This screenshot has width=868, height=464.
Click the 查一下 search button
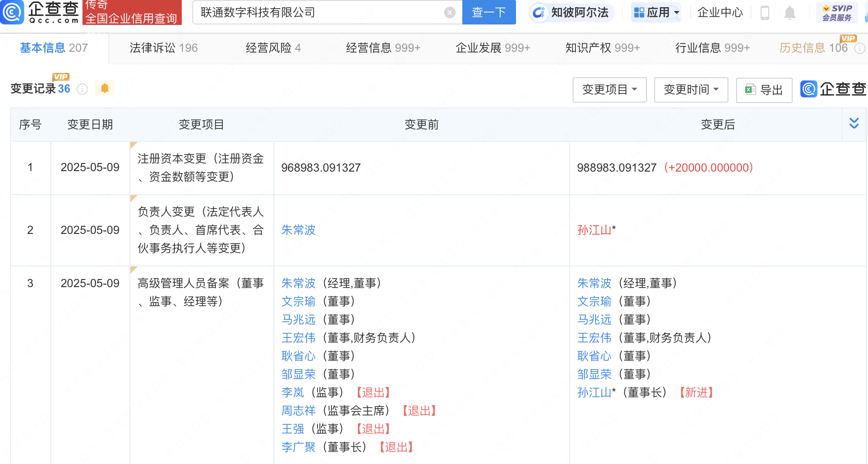pos(489,12)
